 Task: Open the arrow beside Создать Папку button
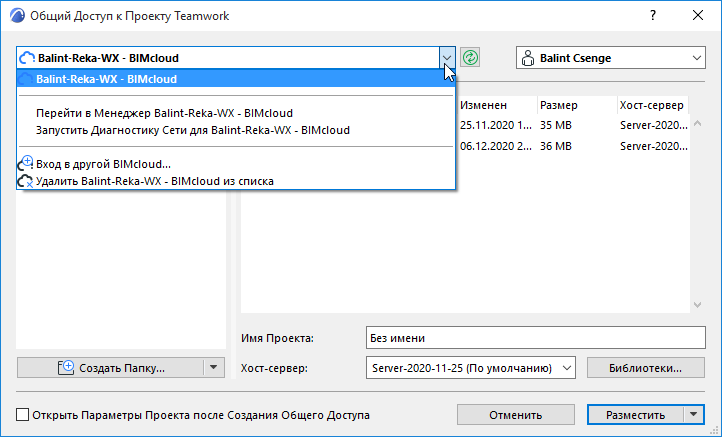tap(214, 367)
